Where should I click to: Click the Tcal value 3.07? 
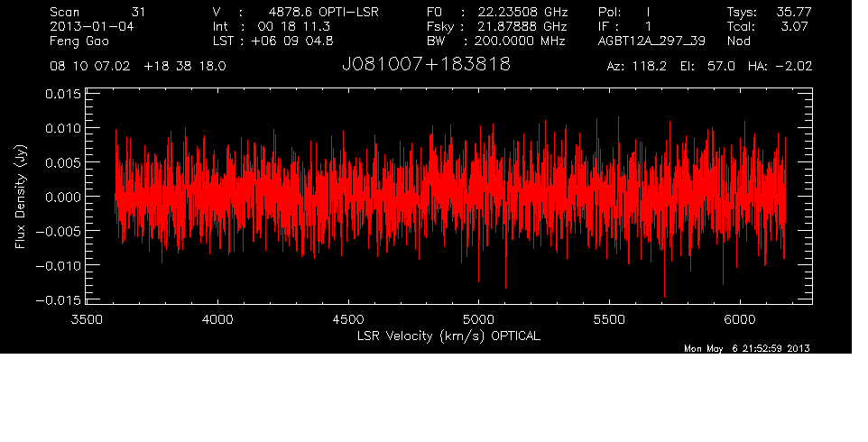(x=794, y=26)
